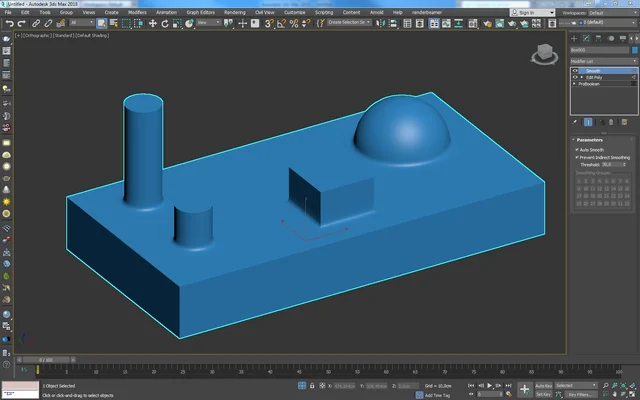This screenshot has height=400, width=640.
Task: Click the object color swatch
Action: 635,50
